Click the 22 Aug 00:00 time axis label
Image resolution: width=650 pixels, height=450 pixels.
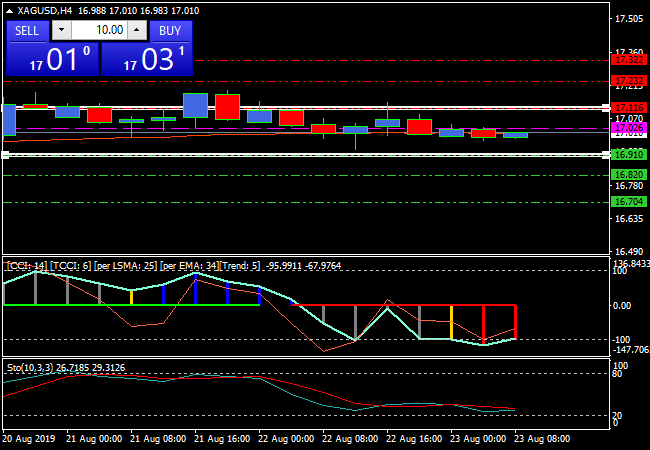point(287,438)
